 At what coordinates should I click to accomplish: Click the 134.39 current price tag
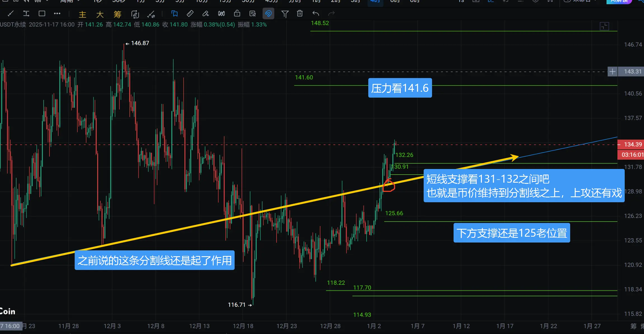tap(633, 144)
